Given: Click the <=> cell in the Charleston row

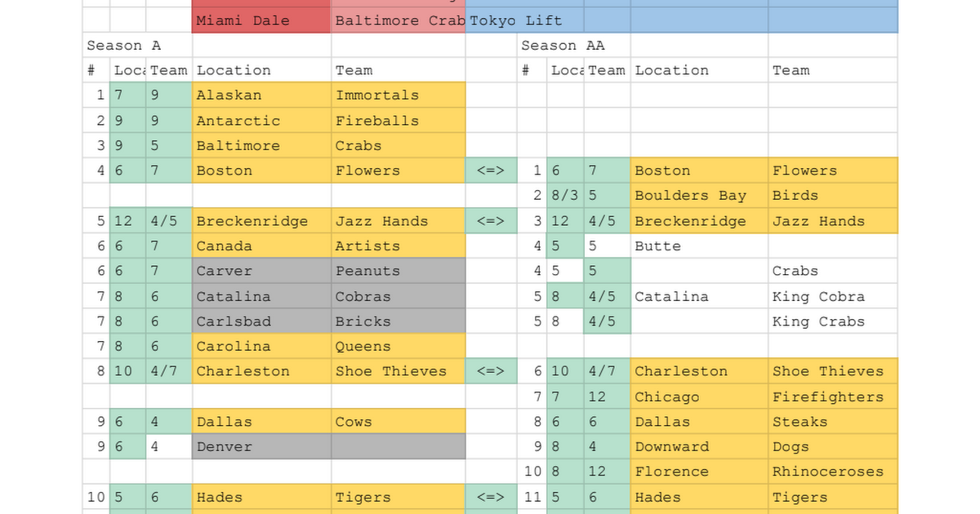Looking at the screenshot, I should point(491,371).
